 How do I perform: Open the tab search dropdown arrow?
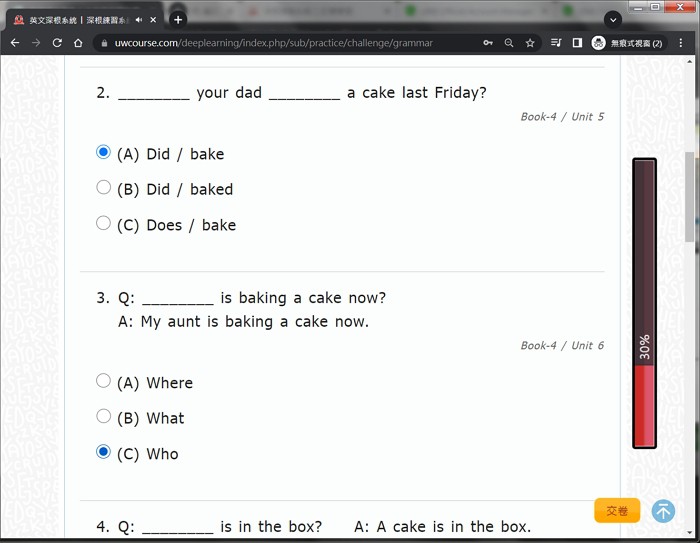(613, 19)
